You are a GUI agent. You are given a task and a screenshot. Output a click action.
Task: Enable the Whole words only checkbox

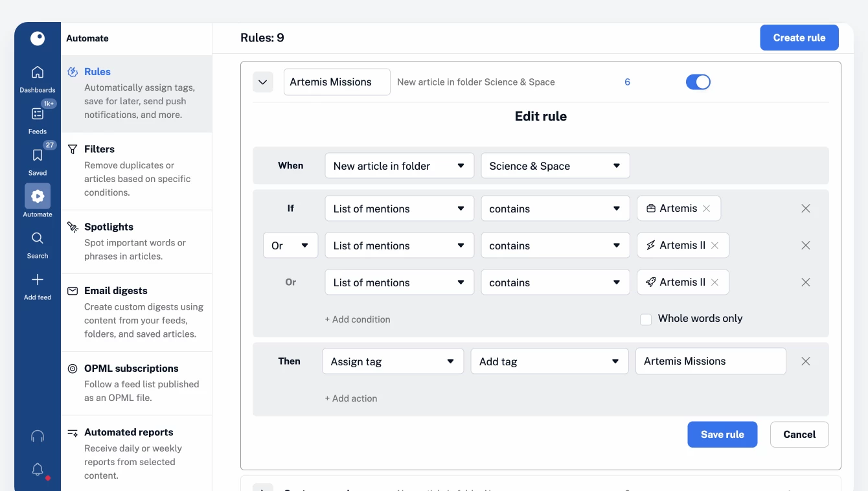tap(646, 319)
